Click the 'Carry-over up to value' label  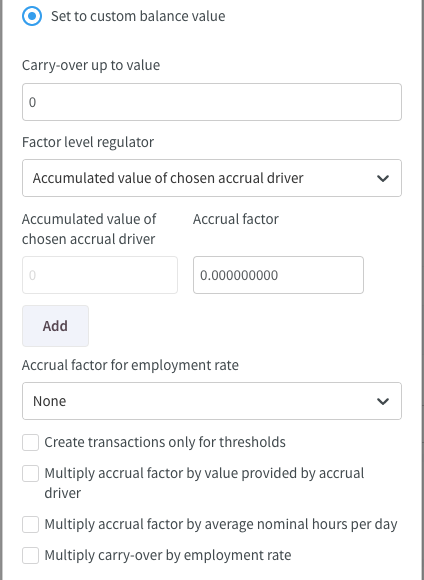coord(91,65)
